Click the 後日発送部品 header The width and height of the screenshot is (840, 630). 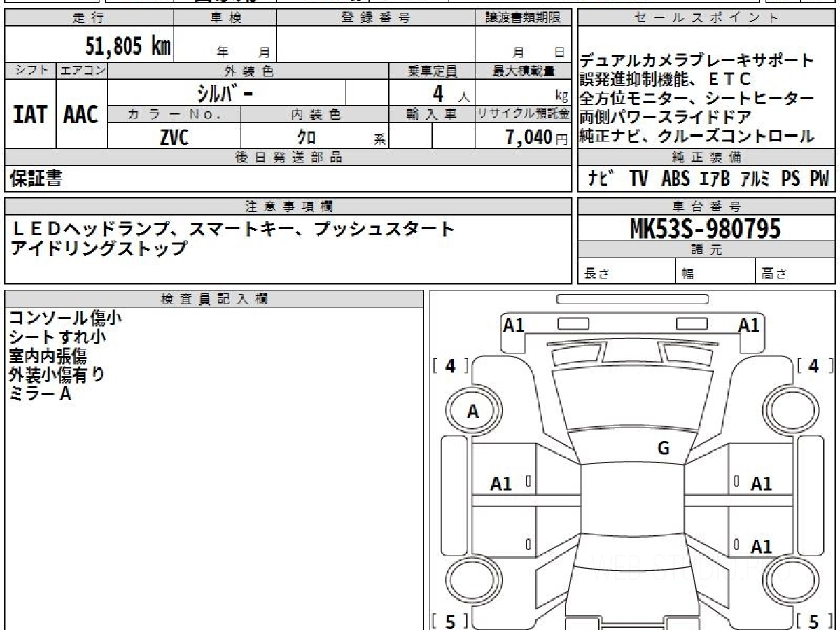point(288,157)
